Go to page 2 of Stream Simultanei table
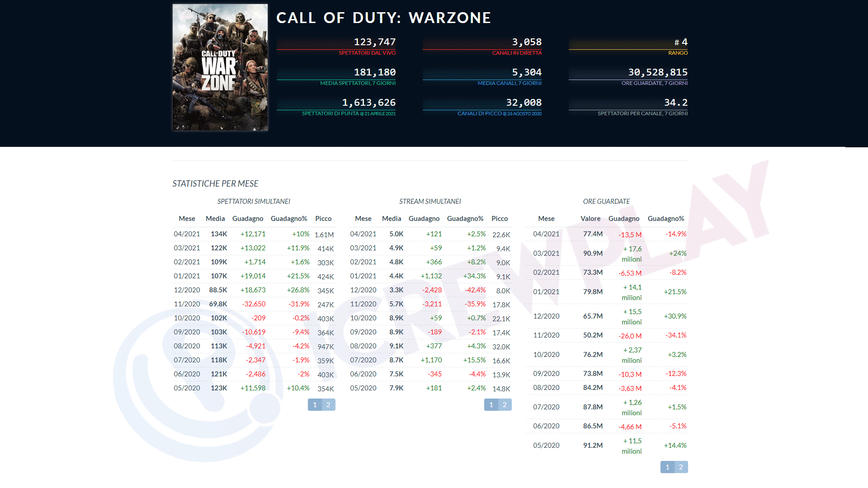The width and height of the screenshot is (868, 488). [x=505, y=405]
